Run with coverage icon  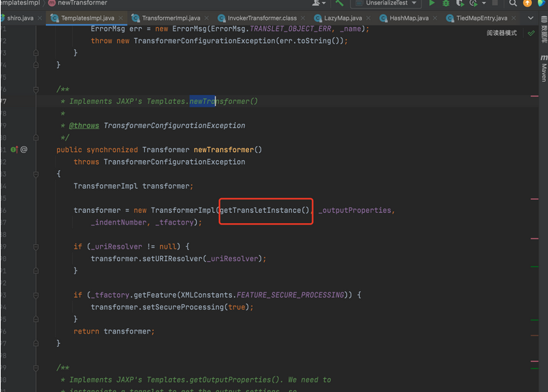click(460, 3)
